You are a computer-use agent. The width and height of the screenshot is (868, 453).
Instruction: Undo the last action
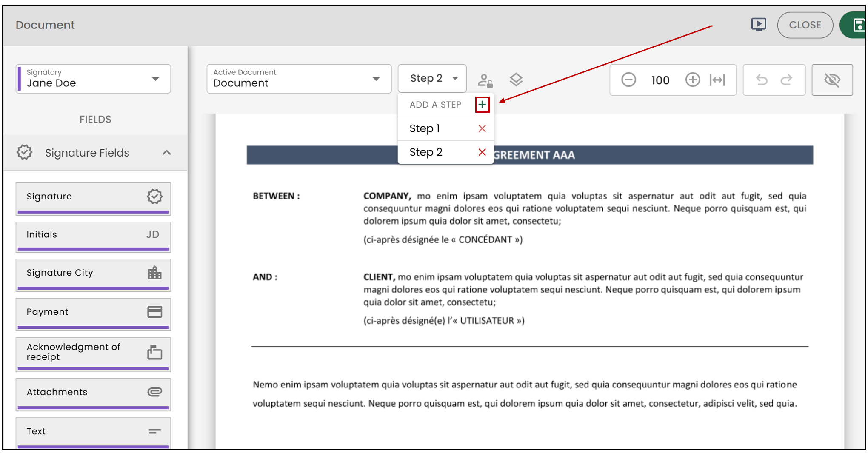point(762,80)
